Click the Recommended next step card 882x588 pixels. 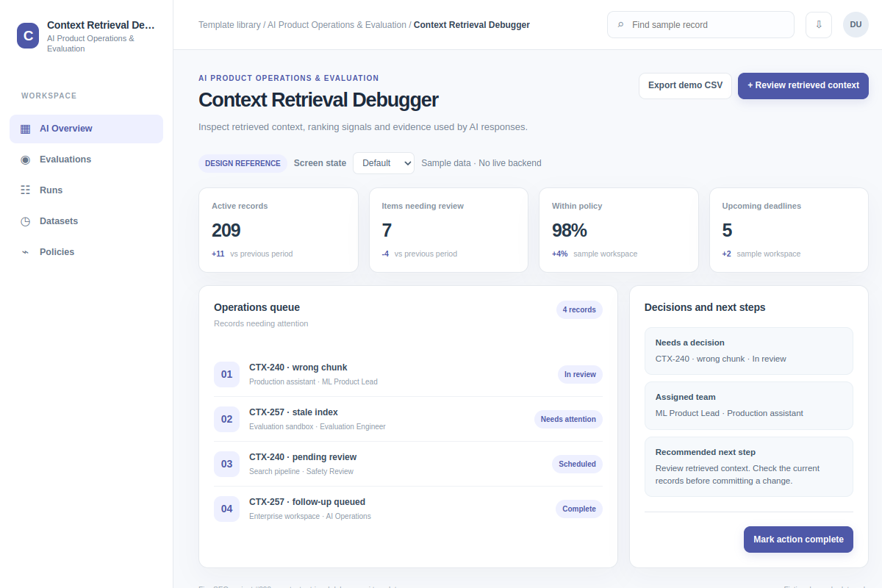[749, 467]
